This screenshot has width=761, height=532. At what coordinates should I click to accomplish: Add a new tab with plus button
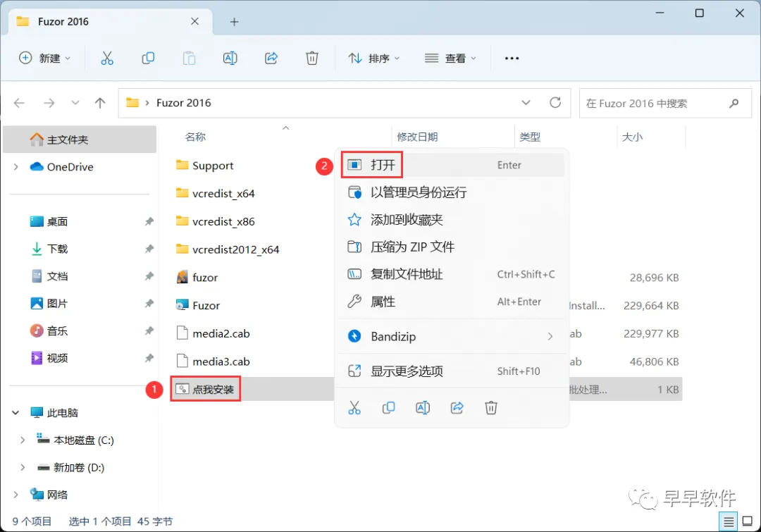(x=234, y=22)
